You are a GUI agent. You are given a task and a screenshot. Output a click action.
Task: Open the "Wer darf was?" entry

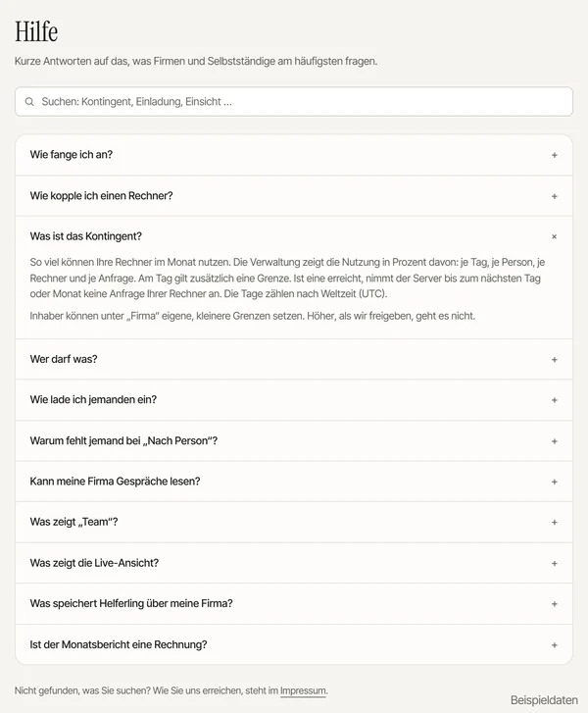tap(294, 359)
